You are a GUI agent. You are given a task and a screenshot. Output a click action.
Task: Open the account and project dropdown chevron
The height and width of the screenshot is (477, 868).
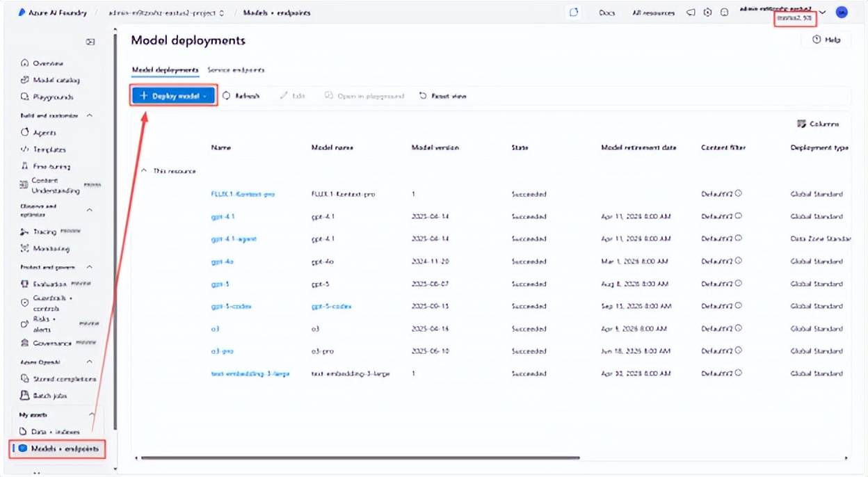[823, 13]
